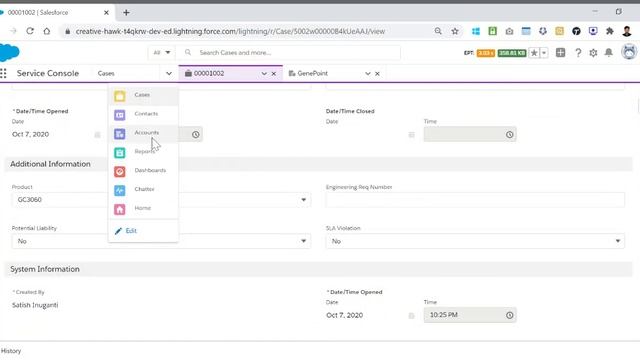This screenshot has height=360, width=640.
Task: Open the Chrome profile avatar
Action: [x=627, y=31]
